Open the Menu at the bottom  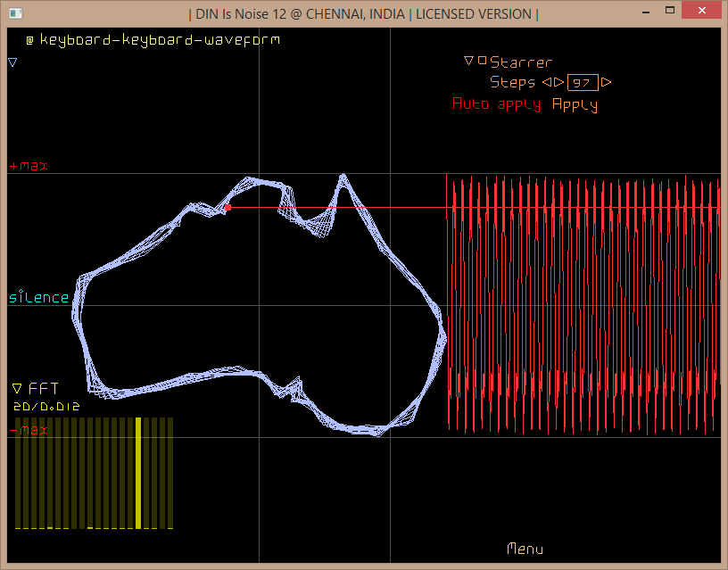coord(525,549)
